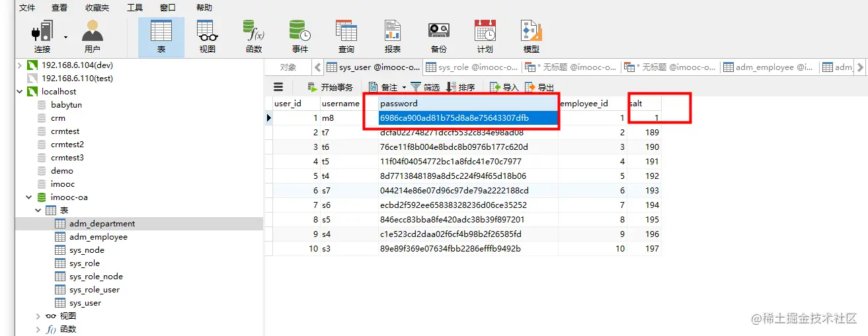Screen dimensions: 868x336
Task: Switch to the adm_employee tab
Action: (768, 67)
